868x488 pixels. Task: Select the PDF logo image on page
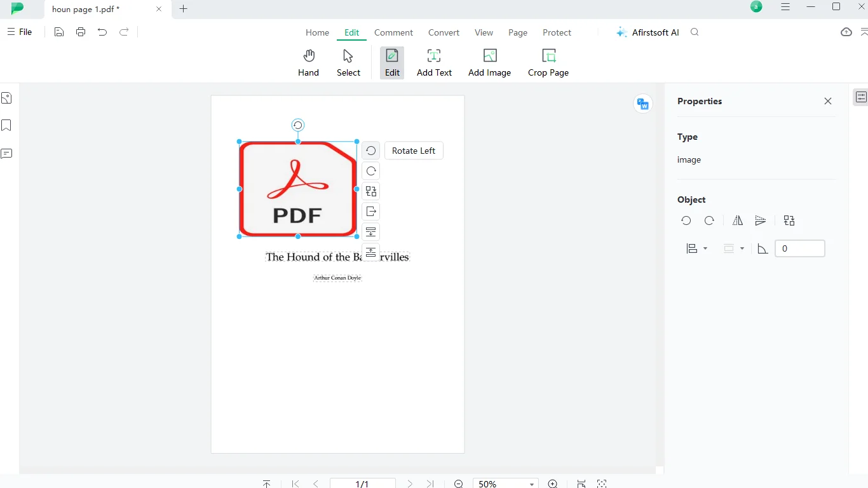coord(298,189)
